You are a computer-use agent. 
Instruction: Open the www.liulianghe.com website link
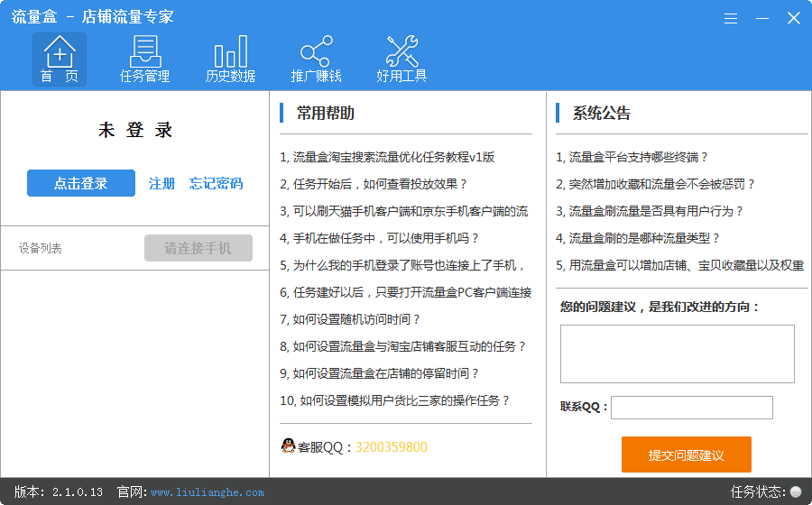tap(208, 492)
